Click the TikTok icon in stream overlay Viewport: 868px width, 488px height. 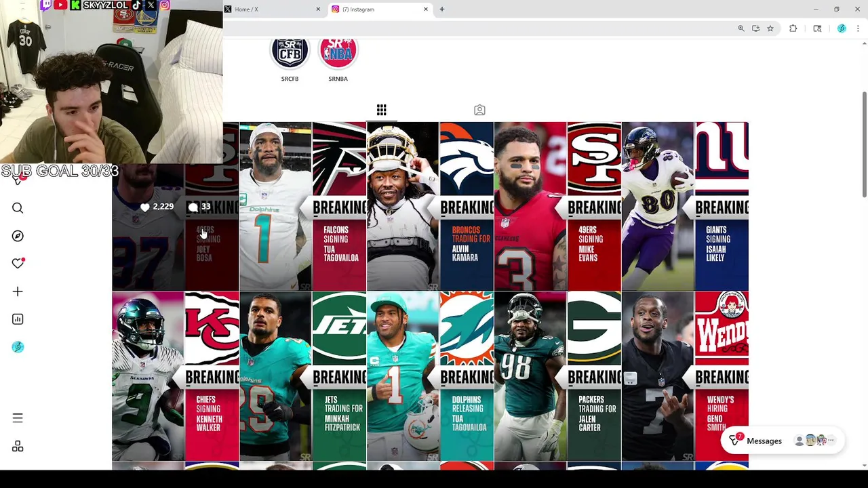click(136, 5)
